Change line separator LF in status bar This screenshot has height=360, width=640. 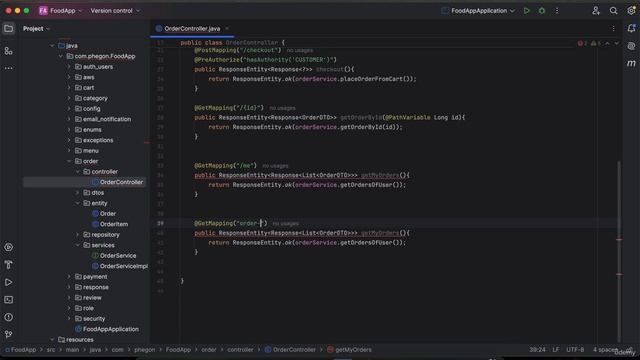(556, 350)
